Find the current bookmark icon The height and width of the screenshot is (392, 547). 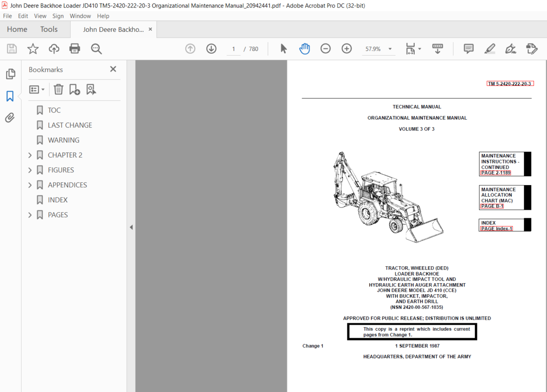(91, 90)
